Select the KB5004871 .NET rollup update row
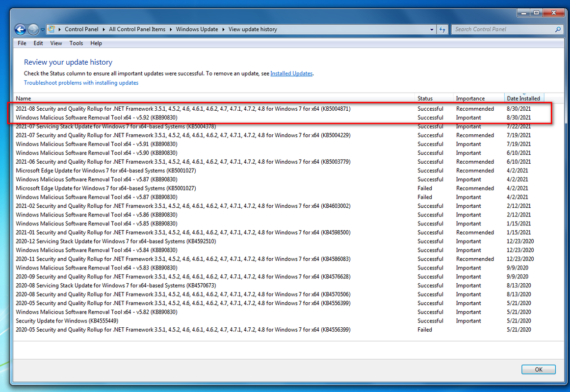570x392 pixels. (279, 108)
